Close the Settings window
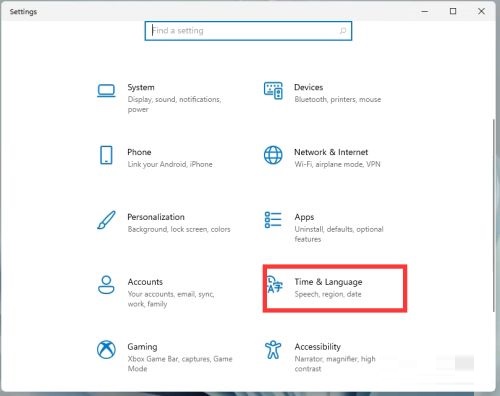Image resolution: width=500 pixels, height=396 pixels. tap(481, 11)
